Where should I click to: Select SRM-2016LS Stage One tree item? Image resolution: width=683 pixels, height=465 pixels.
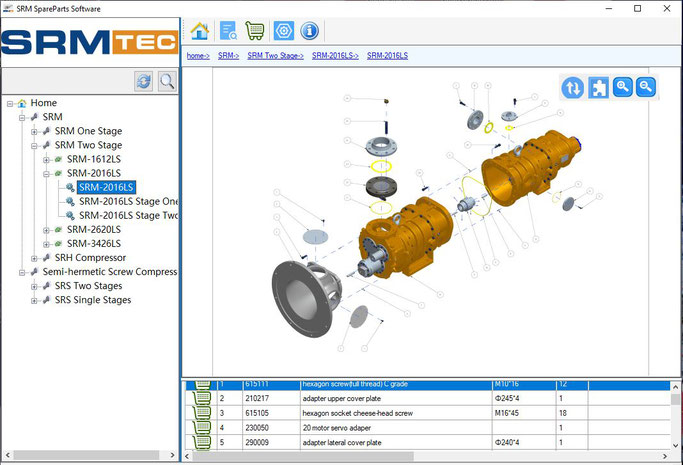128,202
